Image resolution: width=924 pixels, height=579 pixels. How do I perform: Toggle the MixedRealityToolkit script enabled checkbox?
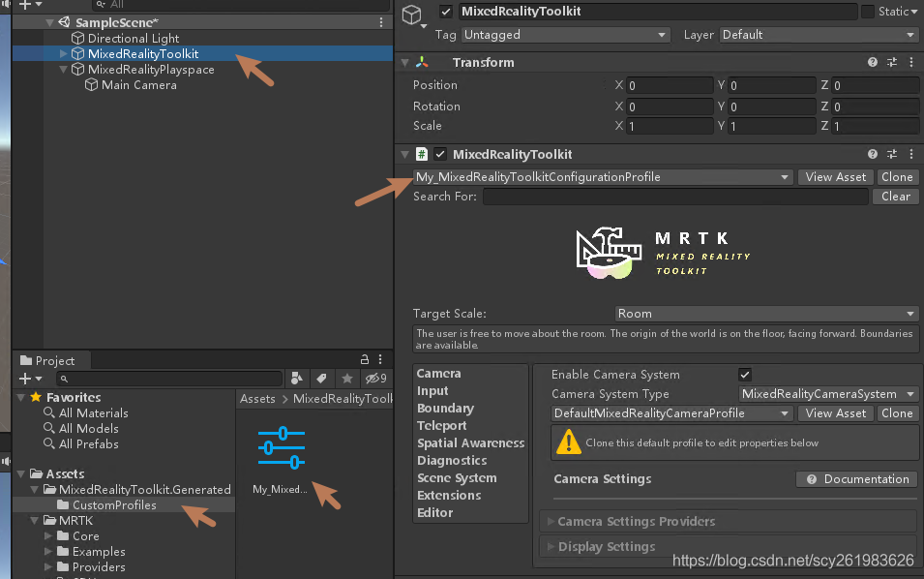440,154
